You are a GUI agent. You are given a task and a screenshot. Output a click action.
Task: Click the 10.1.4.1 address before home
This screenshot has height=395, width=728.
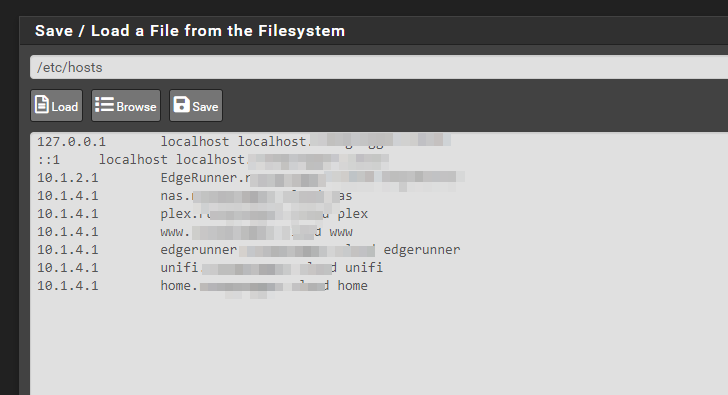(68, 286)
